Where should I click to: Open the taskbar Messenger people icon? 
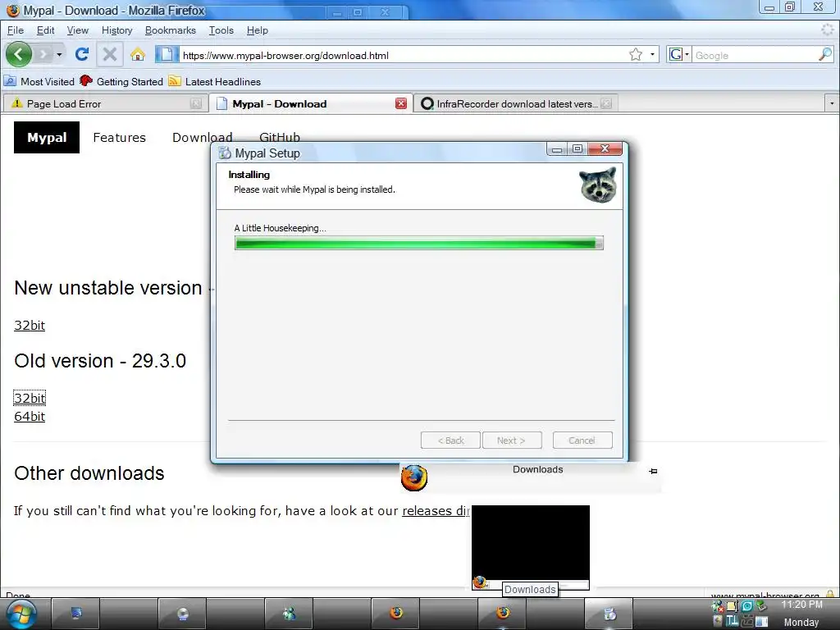coord(290,614)
